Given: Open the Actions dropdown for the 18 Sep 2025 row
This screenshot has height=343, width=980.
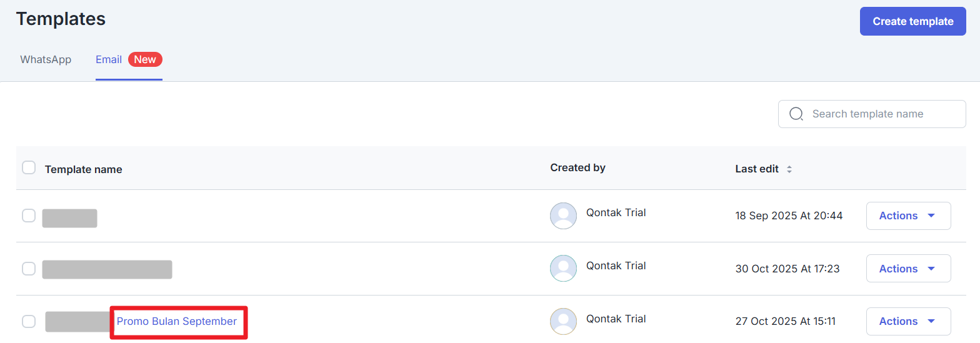Looking at the screenshot, I should (x=907, y=216).
